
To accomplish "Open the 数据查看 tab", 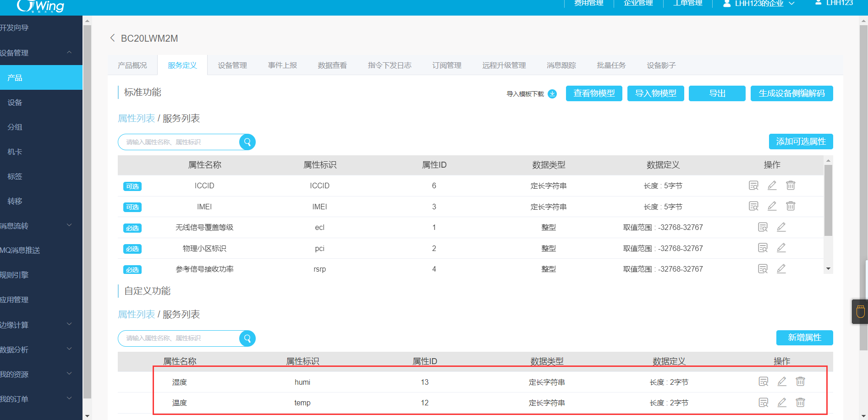I will click(332, 65).
